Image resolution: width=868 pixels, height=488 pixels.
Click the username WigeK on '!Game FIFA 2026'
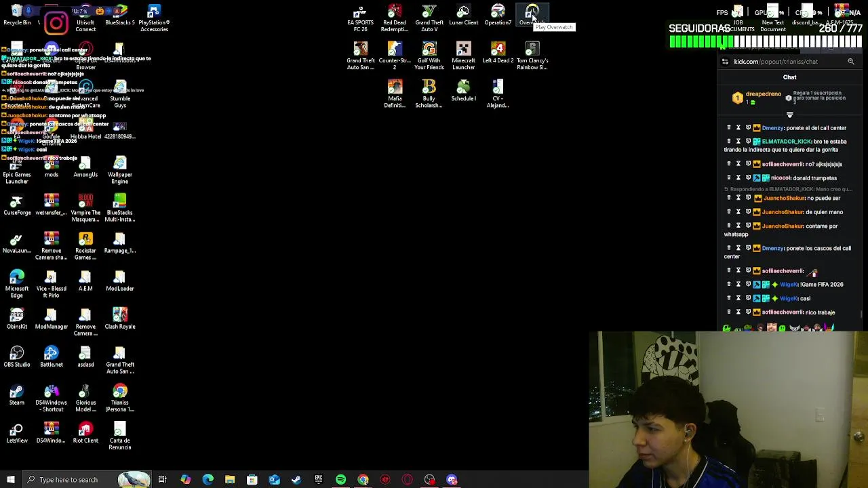789,285
